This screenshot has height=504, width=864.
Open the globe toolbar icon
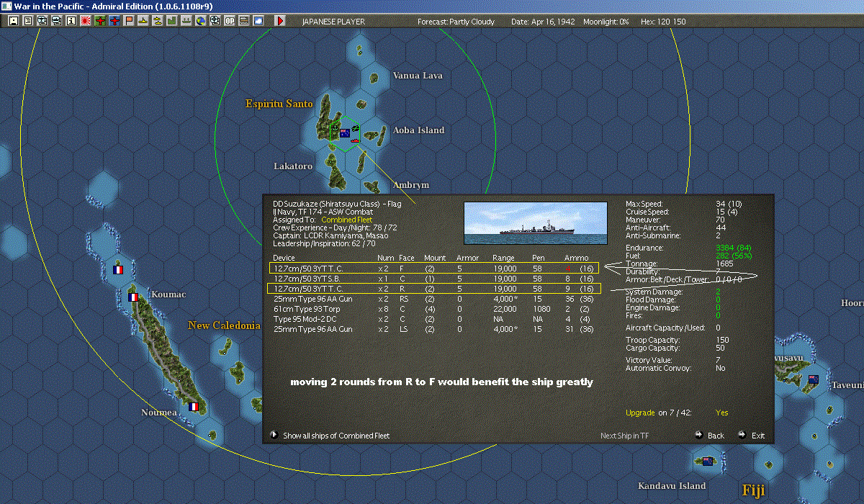200,22
